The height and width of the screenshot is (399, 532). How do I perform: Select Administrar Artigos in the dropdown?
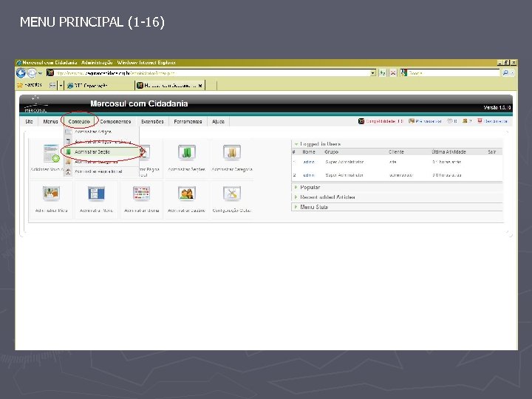102,132
